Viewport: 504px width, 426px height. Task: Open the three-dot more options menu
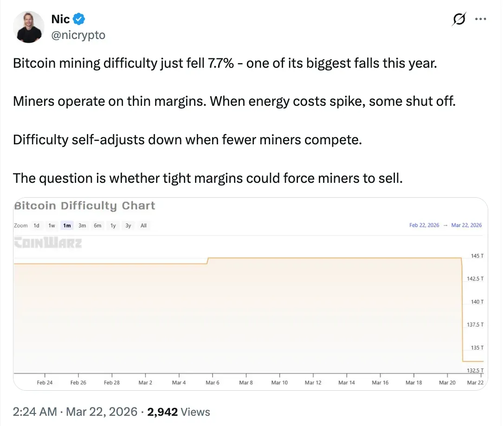click(481, 19)
